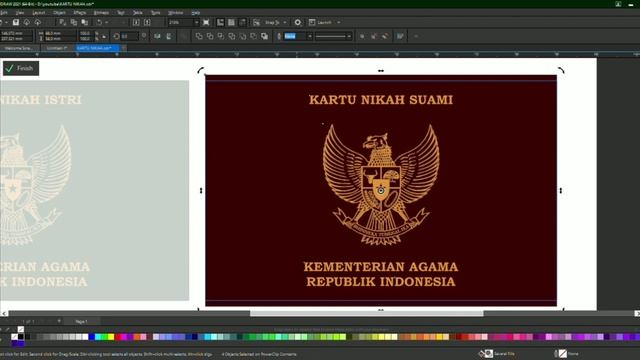The image size is (640, 360).
Task: Toggle the lock ratio icon
Action: tap(104, 36)
